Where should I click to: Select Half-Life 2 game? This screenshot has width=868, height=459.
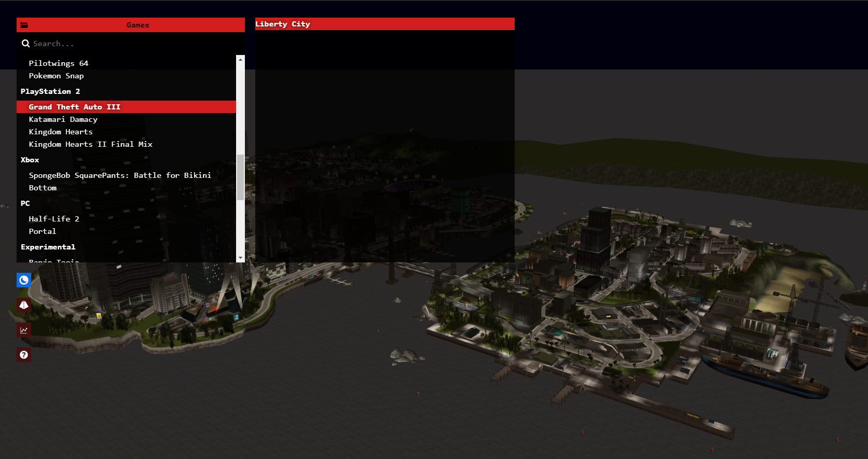coord(126,219)
